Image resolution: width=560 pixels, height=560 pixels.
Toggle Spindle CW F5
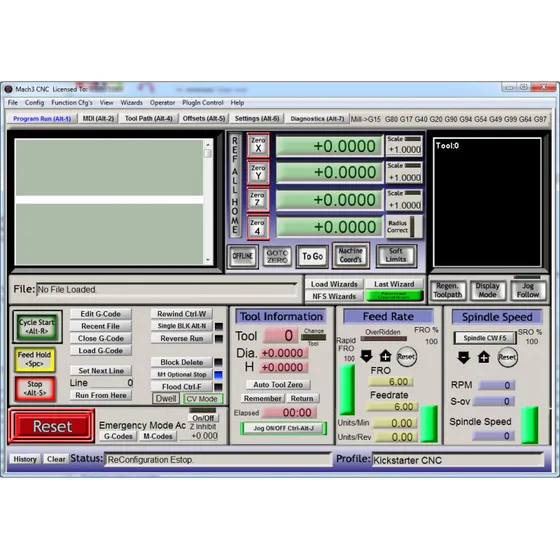(x=485, y=338)
